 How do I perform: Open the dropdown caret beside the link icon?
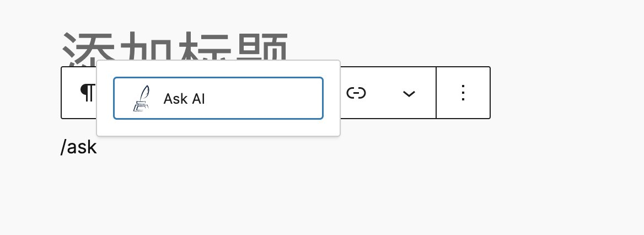409,94
